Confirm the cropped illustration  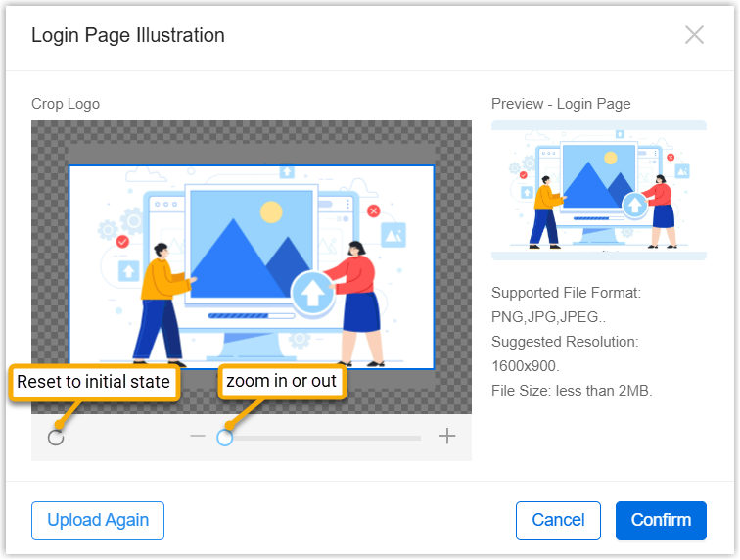661,520
